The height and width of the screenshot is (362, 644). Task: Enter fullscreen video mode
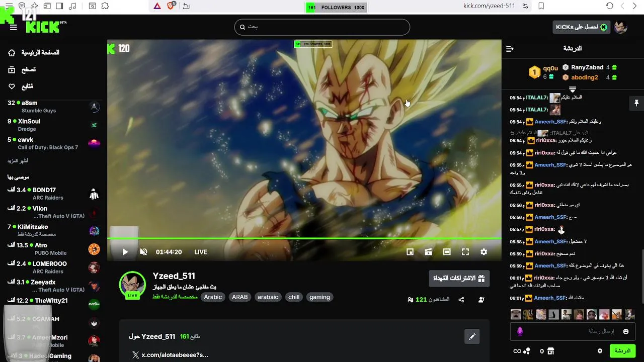(465, 252)
